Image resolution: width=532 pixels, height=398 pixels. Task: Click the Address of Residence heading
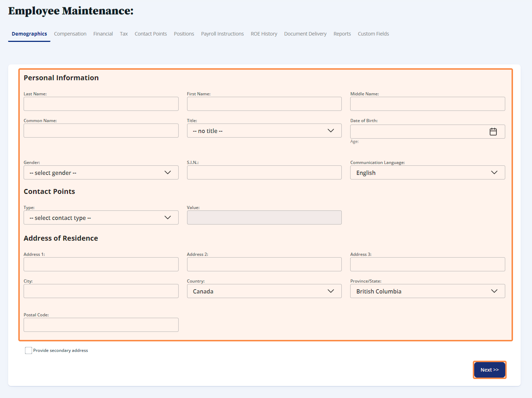pyautogui.click(x=61, y=238)
